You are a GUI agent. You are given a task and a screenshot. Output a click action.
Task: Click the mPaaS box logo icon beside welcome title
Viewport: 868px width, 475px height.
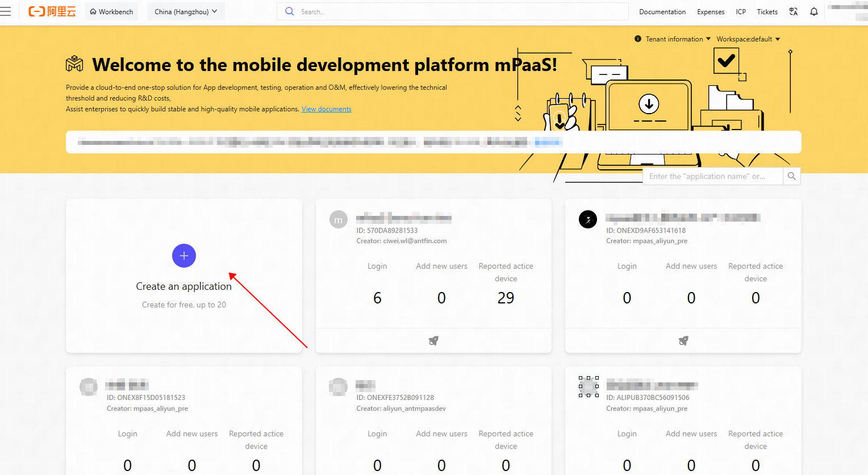pyautogui.click(x=74, y=64)
